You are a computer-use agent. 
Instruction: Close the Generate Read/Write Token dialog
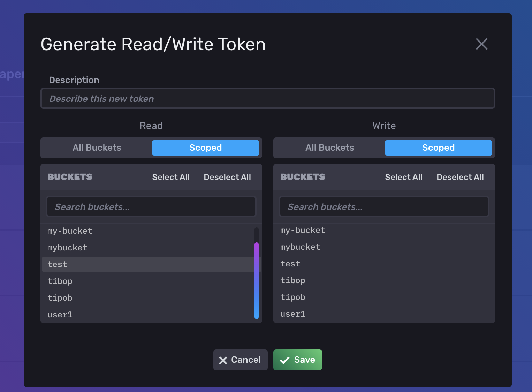coord(481,44)
